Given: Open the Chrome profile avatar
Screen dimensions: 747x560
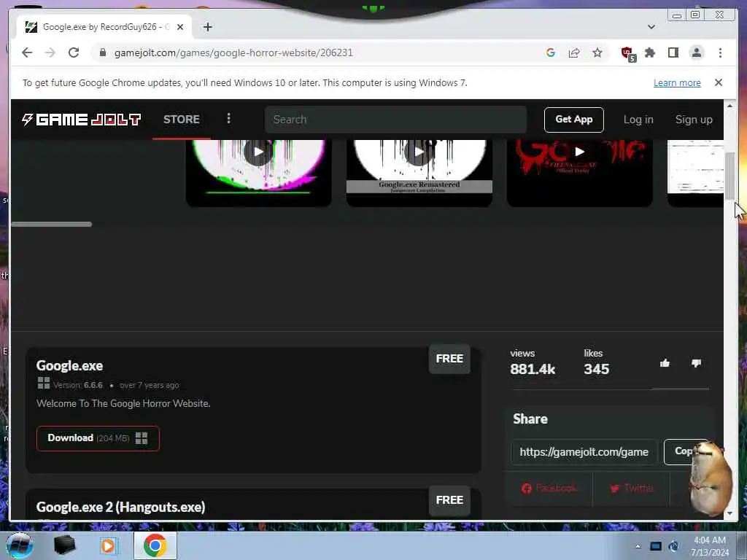Looking at the screenshot, I should [x=697, y=52].
